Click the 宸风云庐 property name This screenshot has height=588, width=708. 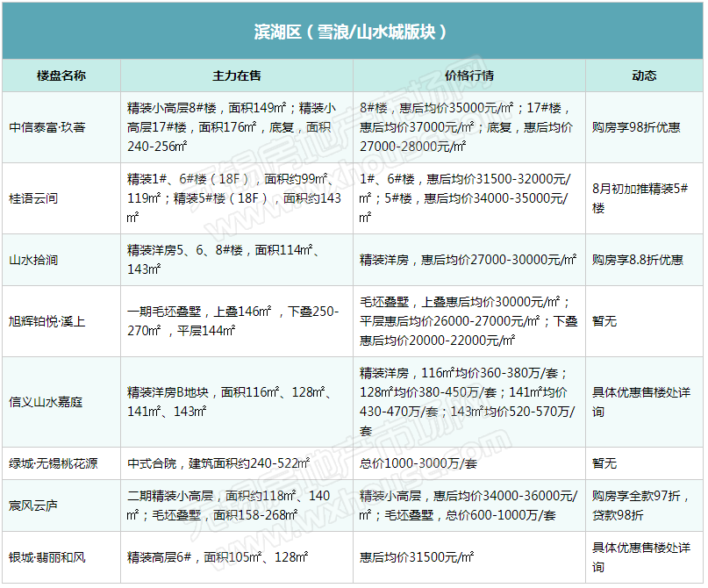(33, 506)
